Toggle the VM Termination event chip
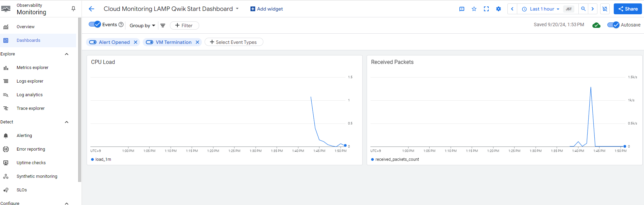 [x=150, y=42]
